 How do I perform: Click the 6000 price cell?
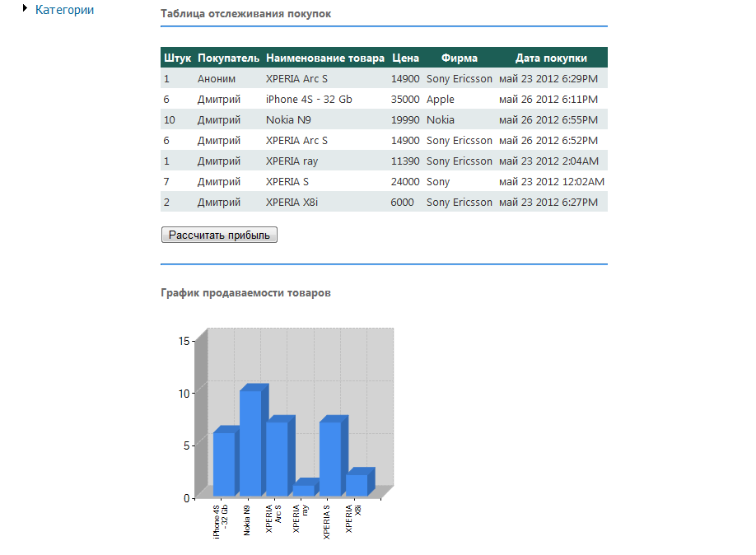click(x=402, y=203)
